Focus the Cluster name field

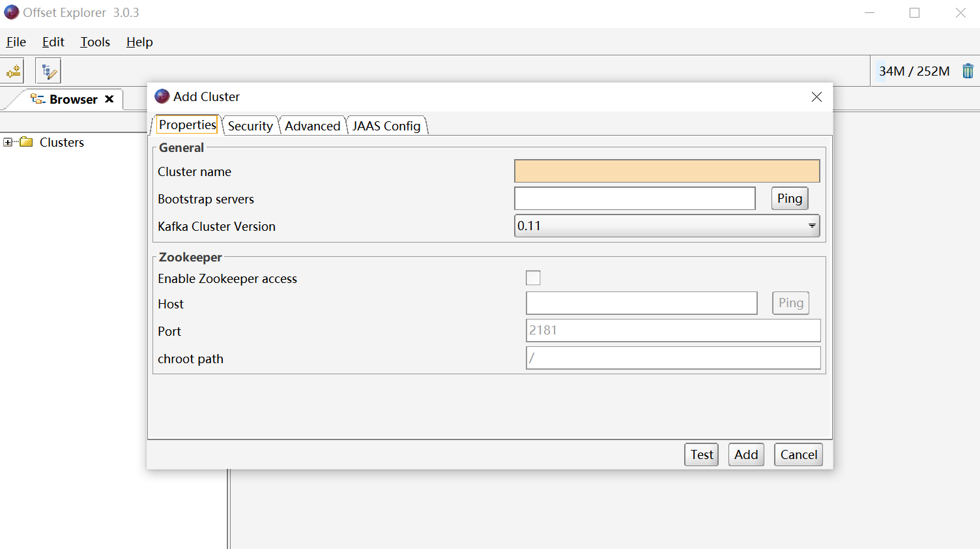667,171
